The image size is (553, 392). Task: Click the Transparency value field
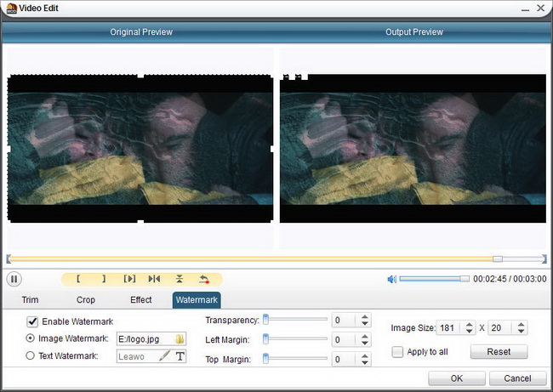pyautogui.click(x=345, y=320)
